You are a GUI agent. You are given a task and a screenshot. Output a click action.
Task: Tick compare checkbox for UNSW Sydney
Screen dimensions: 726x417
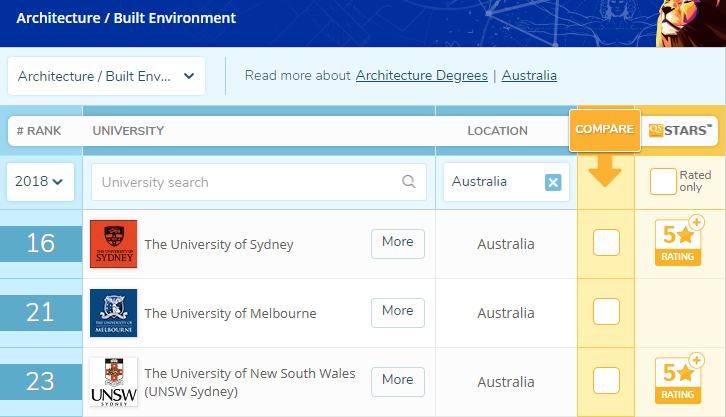pyautogui.click(x=606, y=380)
